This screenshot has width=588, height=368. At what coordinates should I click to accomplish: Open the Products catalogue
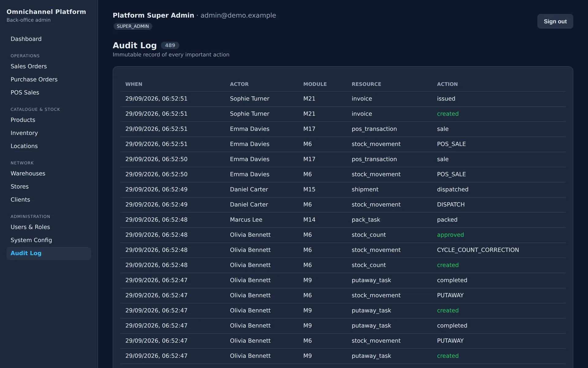click(x=49, y=120)
